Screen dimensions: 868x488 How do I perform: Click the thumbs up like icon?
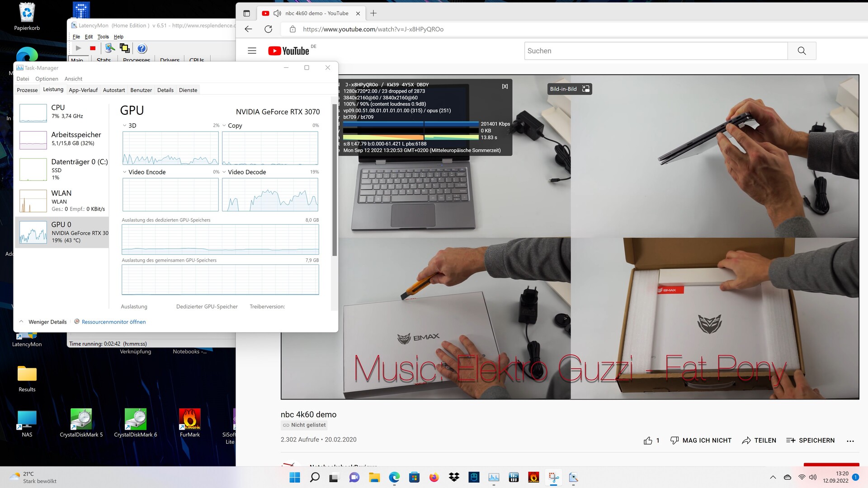(x=648, y=441)
